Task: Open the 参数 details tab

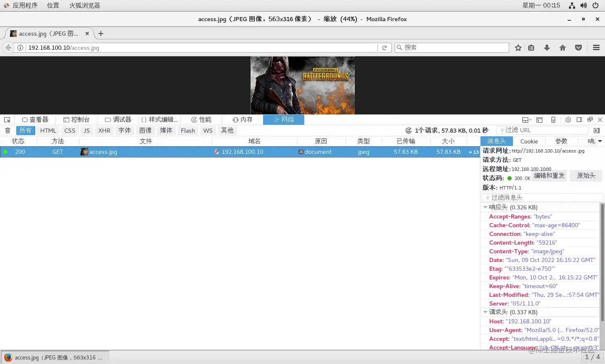Action: [561, 141]
